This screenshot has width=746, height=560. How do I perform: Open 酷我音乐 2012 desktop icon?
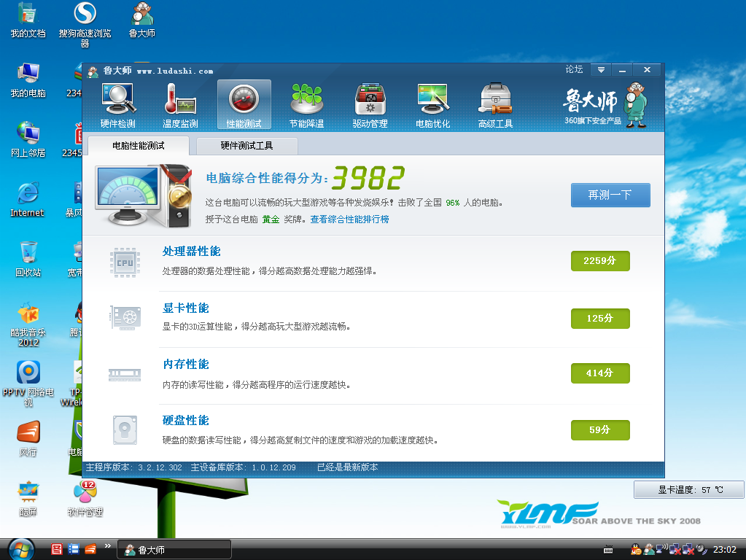[x=28, y=324]
